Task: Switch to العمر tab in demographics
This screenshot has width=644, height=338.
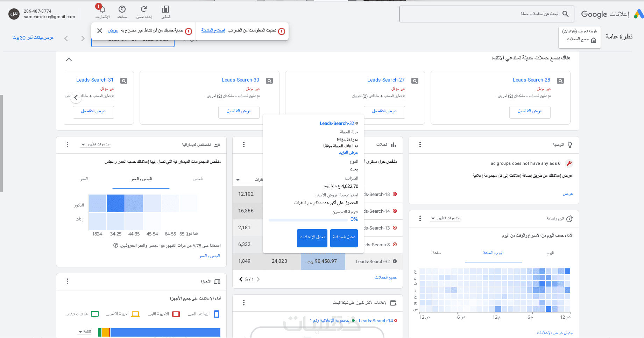Action: click(84, 179)
